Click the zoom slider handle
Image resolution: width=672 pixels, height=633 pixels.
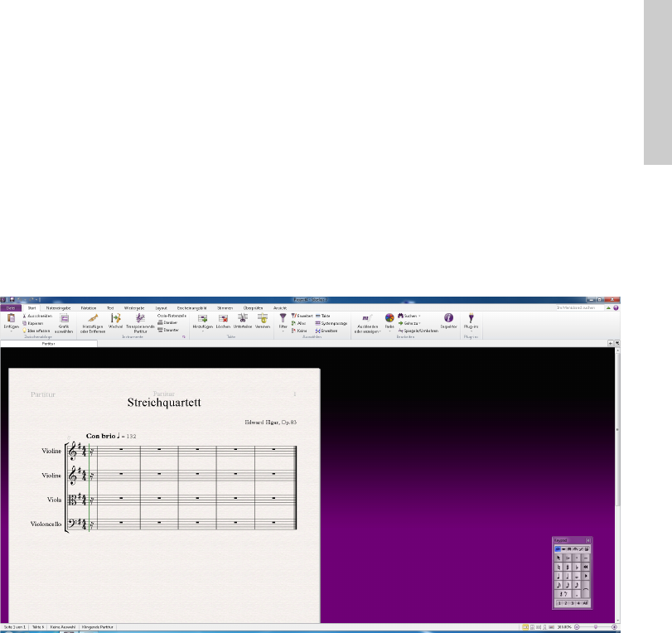pos(596,627)
